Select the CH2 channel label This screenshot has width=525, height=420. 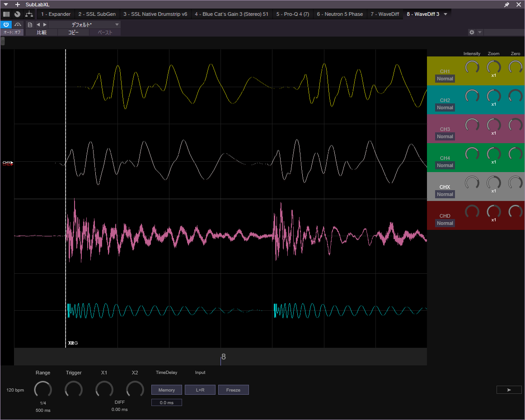[x=445, y=100]
